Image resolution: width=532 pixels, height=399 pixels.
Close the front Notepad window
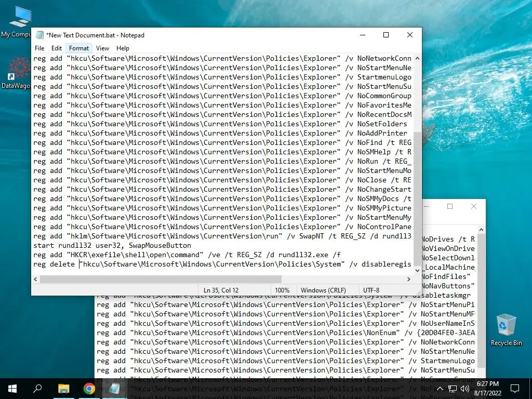(410, 35)
